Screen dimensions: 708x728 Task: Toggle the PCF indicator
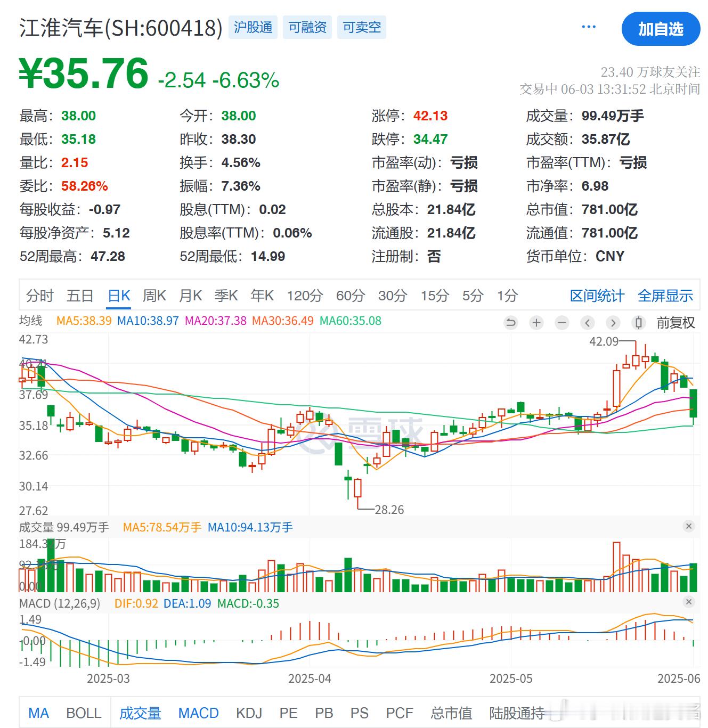[x=400, y=713]
